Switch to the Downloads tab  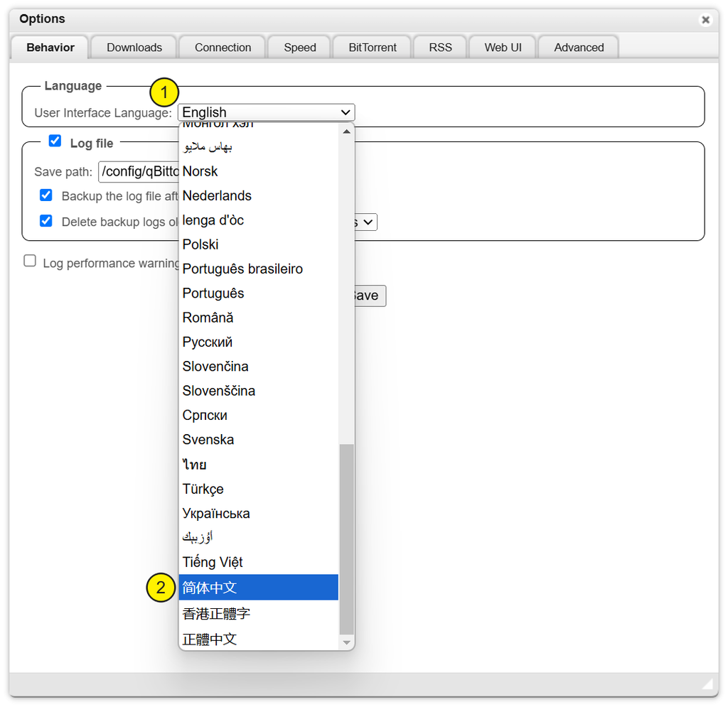133,47
